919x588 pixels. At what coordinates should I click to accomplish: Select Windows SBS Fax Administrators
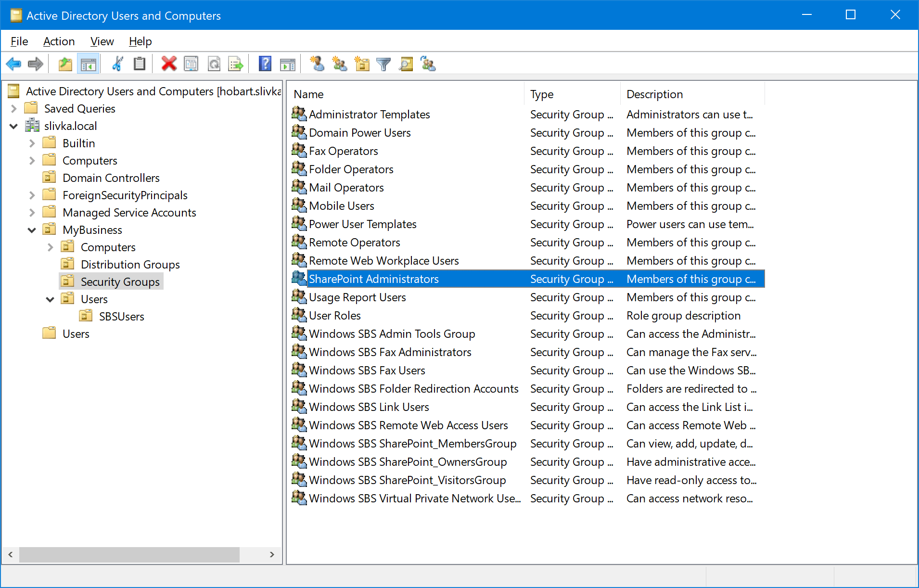pyautogui.click(x=390, y=352)
